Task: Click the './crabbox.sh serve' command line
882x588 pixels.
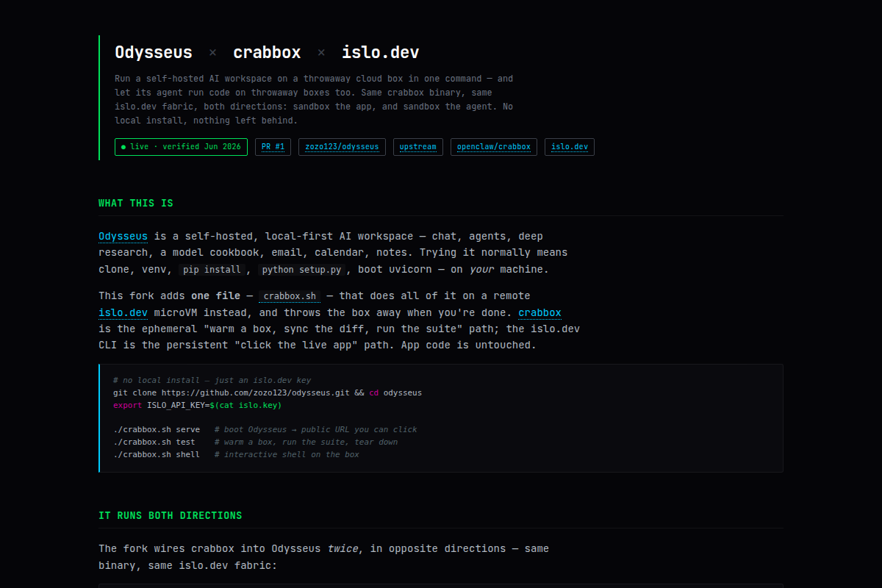Action: tap(265, 429)
